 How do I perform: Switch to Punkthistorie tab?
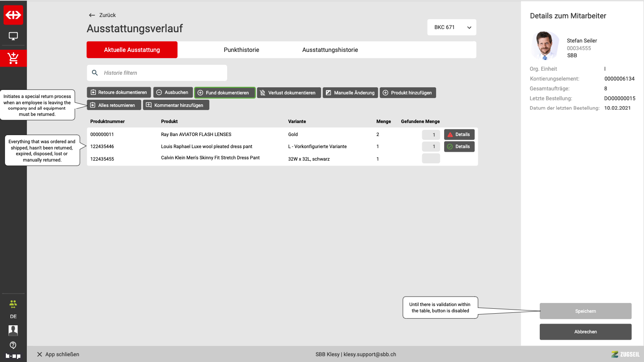click(x=241, y=50)
